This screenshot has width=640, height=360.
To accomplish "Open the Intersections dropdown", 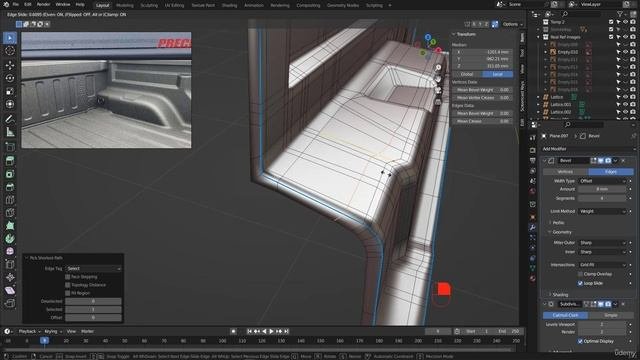I will [602, 265].
